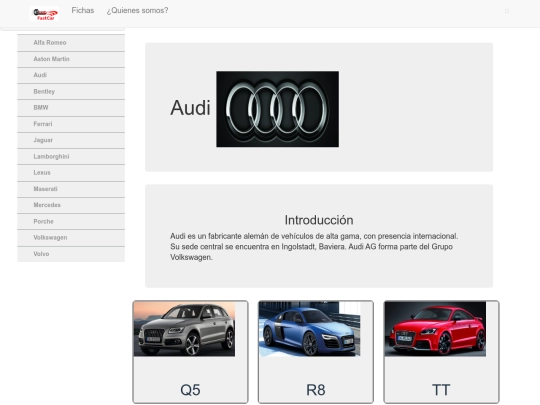Select Aston Martin in the sidebar
The width and height of the screenshot is (540, 405).
71,59
